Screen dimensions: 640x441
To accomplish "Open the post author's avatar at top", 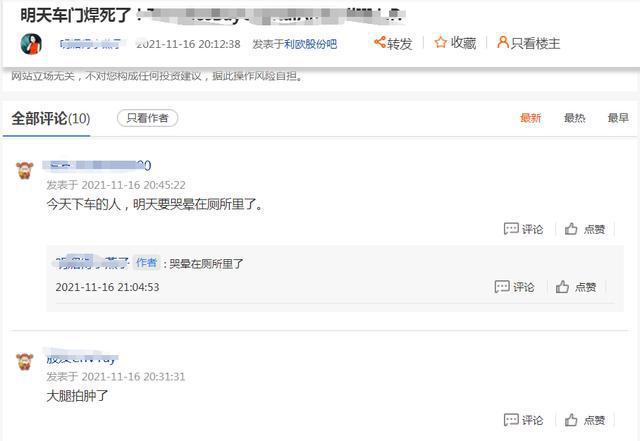I will click(x=31, y=44).
